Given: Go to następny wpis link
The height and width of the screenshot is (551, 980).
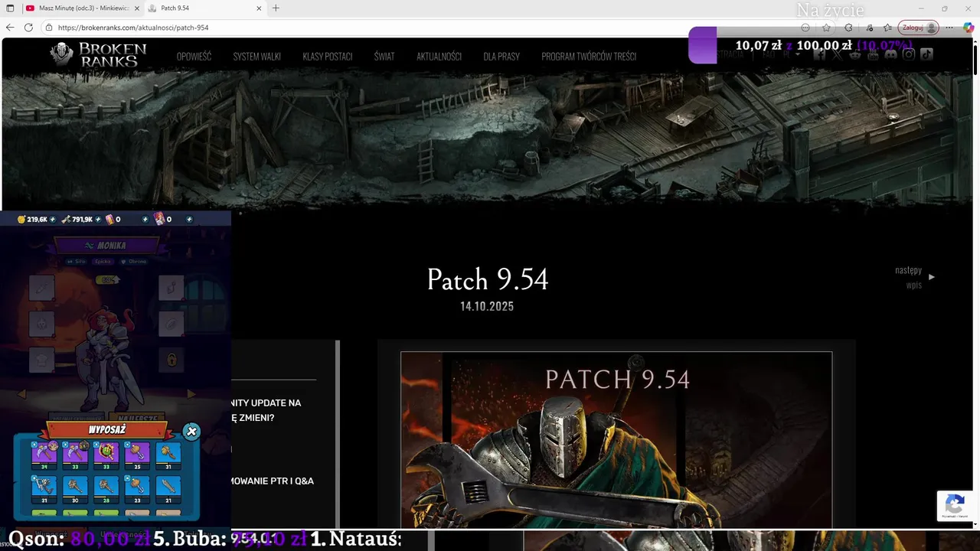Looking at the screenshot, I should click(914, 277).
